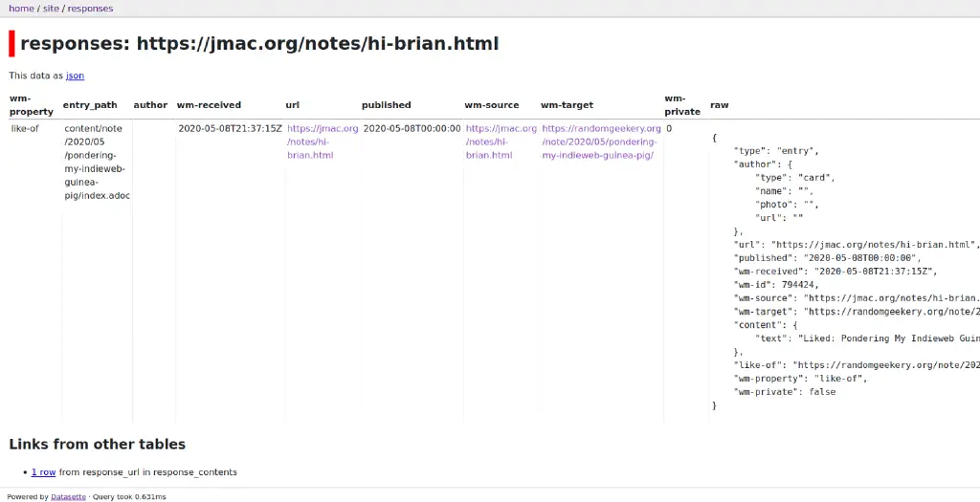The height and width of the screenshot is (502, 980).
Task: Select the wm-source column header
Action: [492, 105]
